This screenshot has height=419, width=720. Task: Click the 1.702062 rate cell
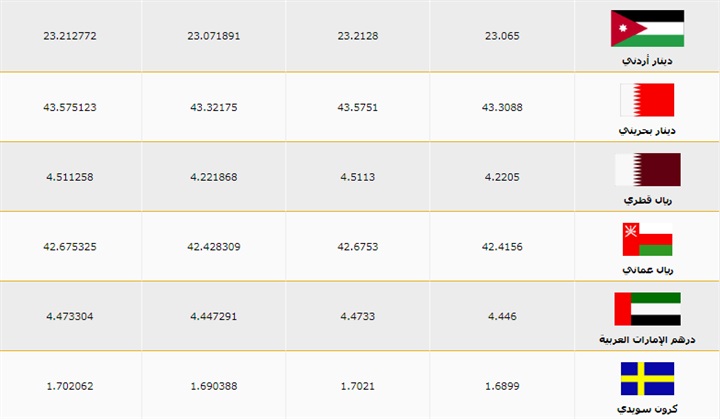[71, 386]
